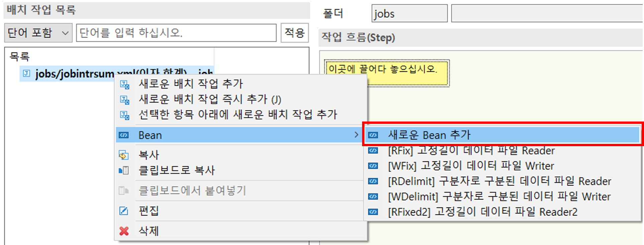Select 새로운 Bean 추가 from submenu
The height and width of the screenshot is (245, 644).
tap(429, 135)
